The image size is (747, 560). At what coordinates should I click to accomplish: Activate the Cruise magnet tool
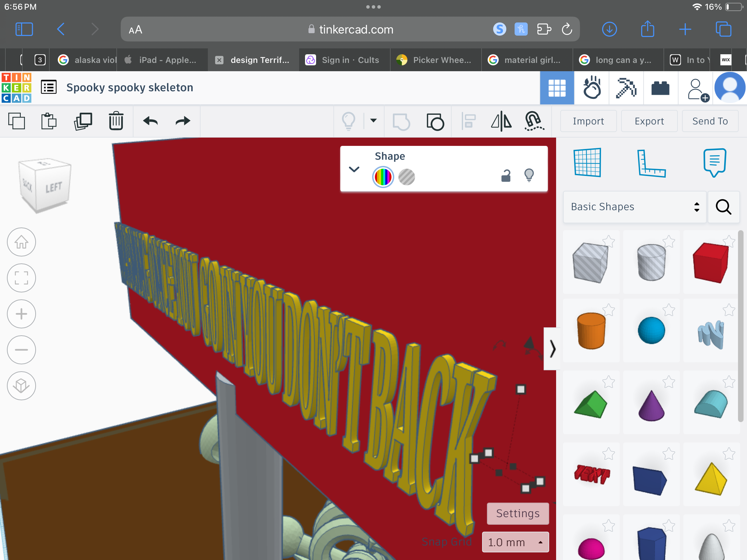[534, 121]
